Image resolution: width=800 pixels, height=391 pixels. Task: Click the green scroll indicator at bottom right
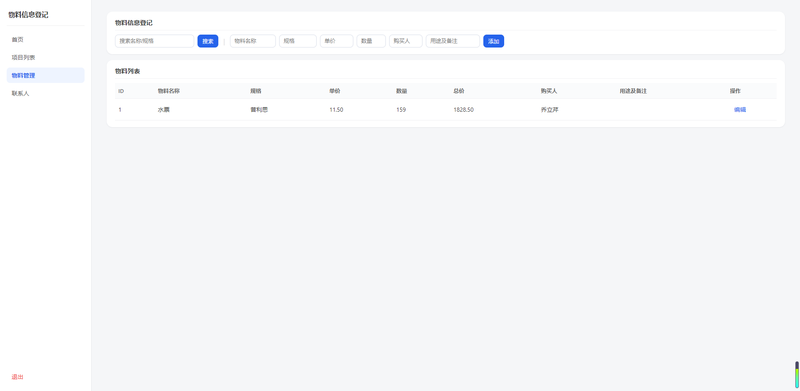pos(796,375)
